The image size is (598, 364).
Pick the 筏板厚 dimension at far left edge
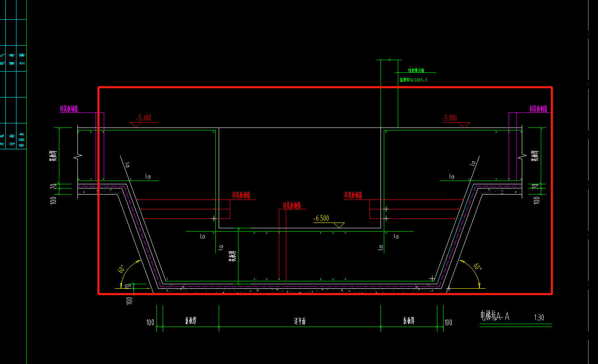click(54, 157)
